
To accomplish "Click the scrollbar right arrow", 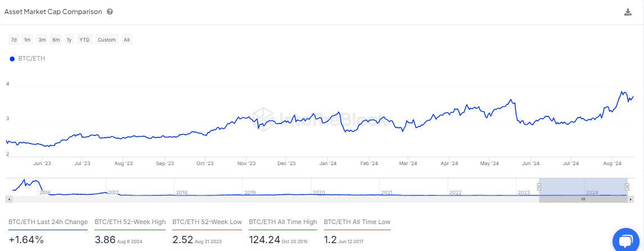I will pyautogui.click(x=631, y=199).
